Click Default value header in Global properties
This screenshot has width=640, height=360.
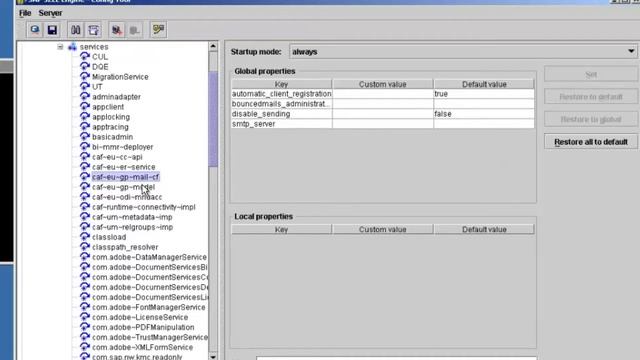point(484,84)
